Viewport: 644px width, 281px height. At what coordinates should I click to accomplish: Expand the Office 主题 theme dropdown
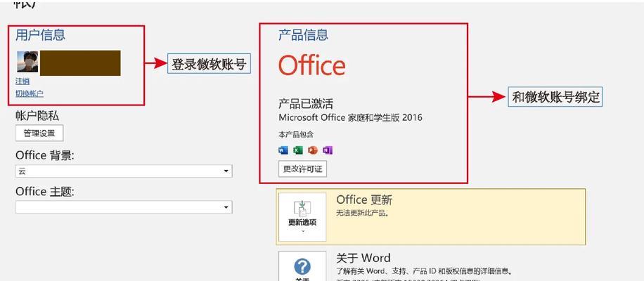pyautogui.click(x=124, y=207)
